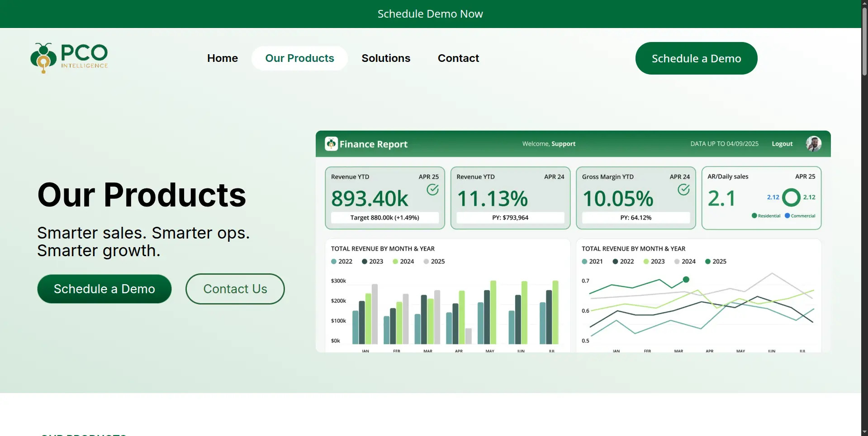Click the AR/Daily sales donut ring
This screenshot has width=868, height=436.
pyautogui.click(x=791, y=197)
